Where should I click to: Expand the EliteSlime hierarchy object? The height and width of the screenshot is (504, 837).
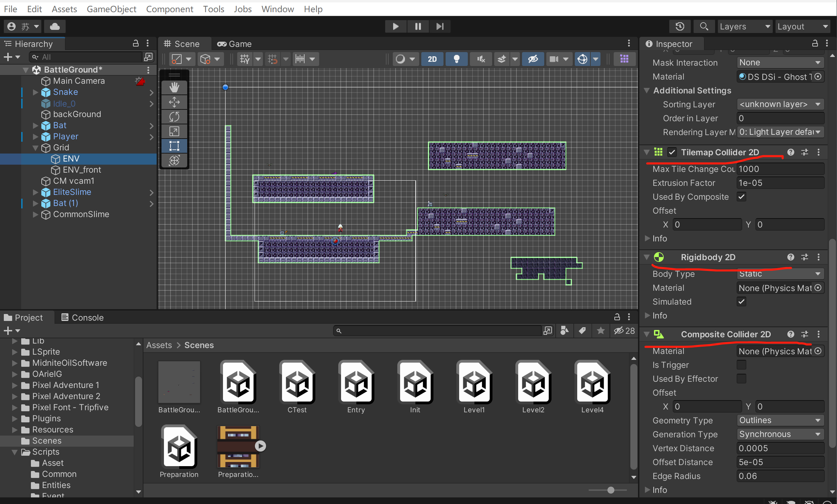(x=35, y=192)
